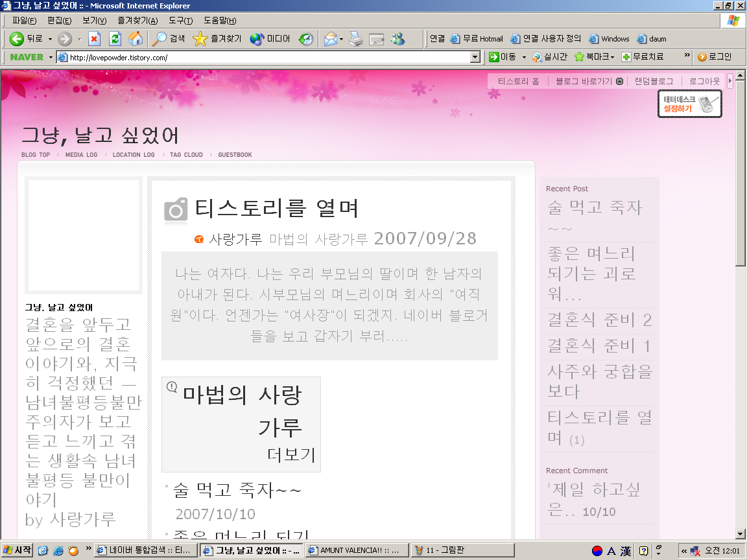Click the Hotmail links bar shortcut
This screenshot has height=560, width=747.
pyautogui.click(x=477, y=39)
